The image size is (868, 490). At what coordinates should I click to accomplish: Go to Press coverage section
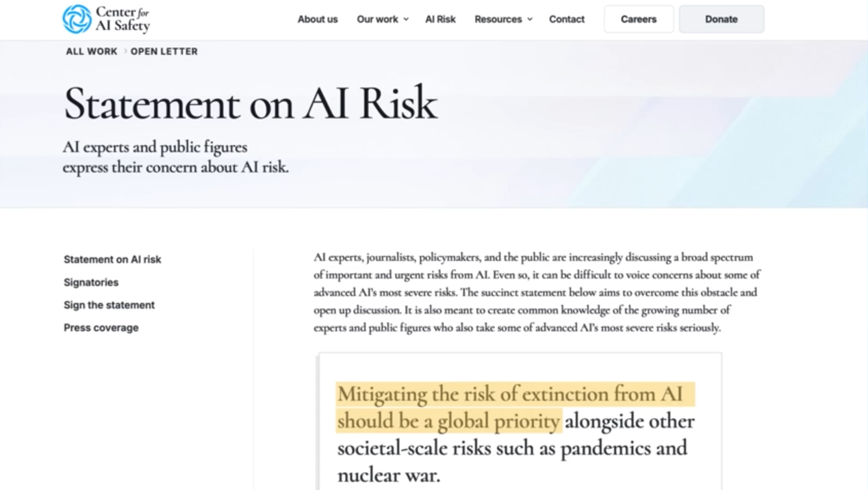(101, 327)
